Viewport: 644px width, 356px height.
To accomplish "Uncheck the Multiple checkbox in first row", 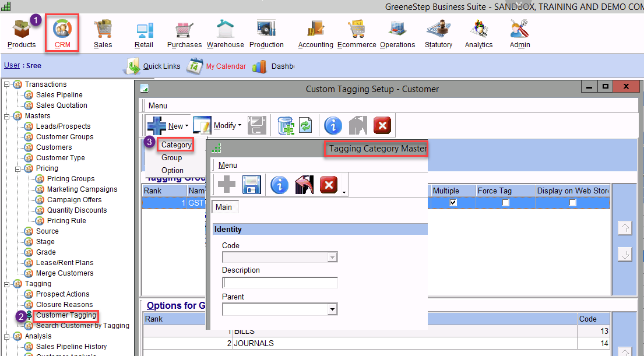I will 453,203.
